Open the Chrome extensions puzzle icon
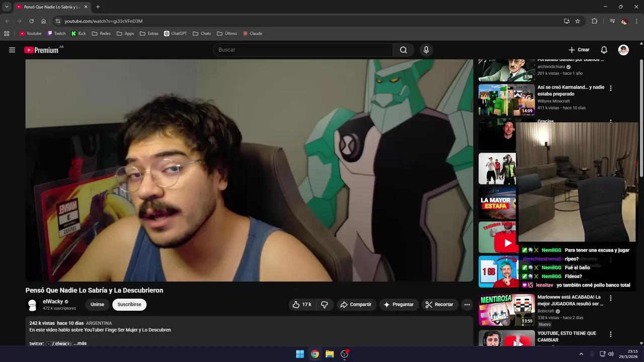 click(x=595, y=21)
